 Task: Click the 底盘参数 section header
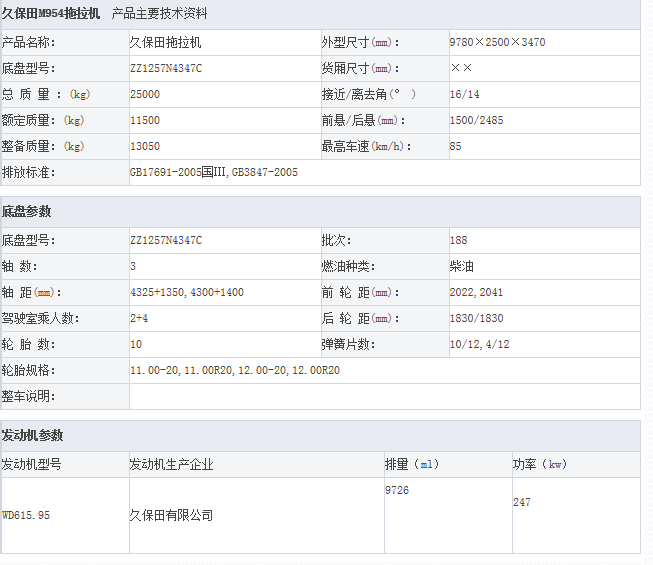[26, 212]
